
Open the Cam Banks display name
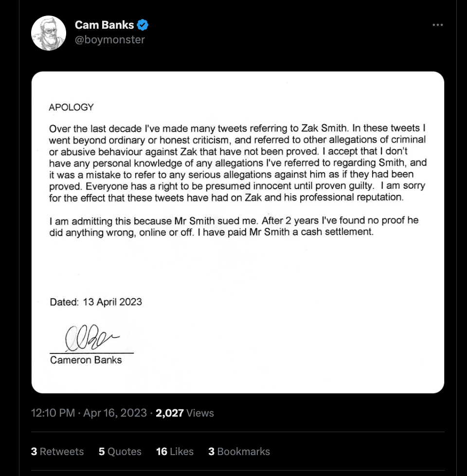click(104, 25)
